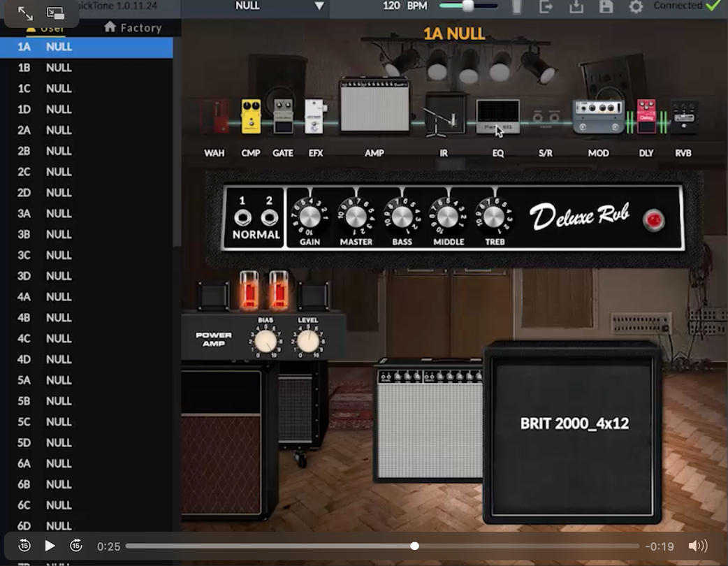Click the BASS knob on the amp
This screenshot has width=728, height=566.
tap(402, 217)
